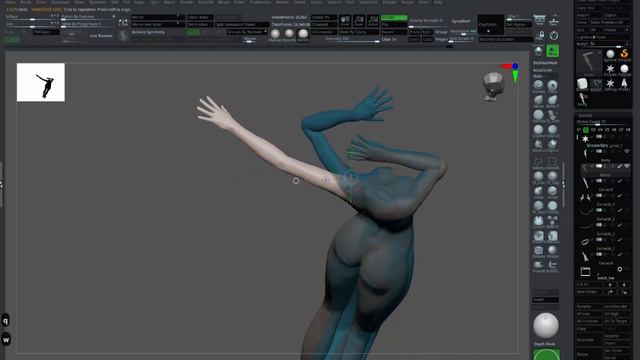
Task: Open the large material sphere picker
Action: pos(546,325)
